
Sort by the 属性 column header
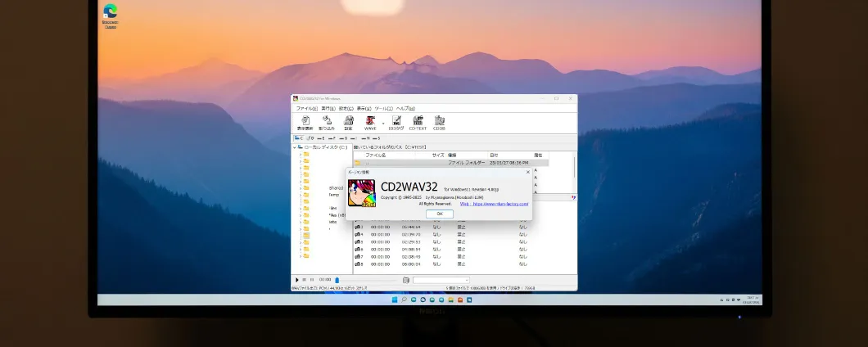(x=540, y=155)
